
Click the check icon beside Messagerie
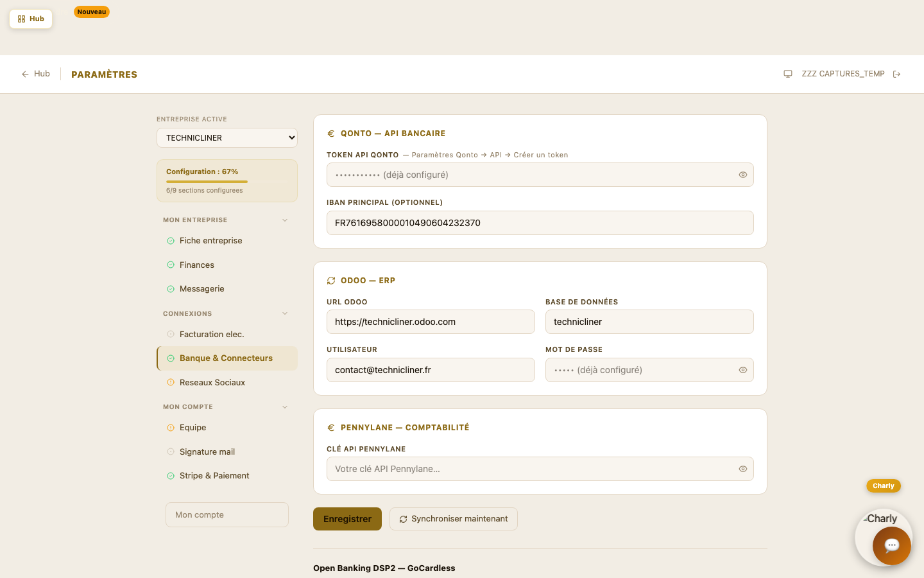171,289
